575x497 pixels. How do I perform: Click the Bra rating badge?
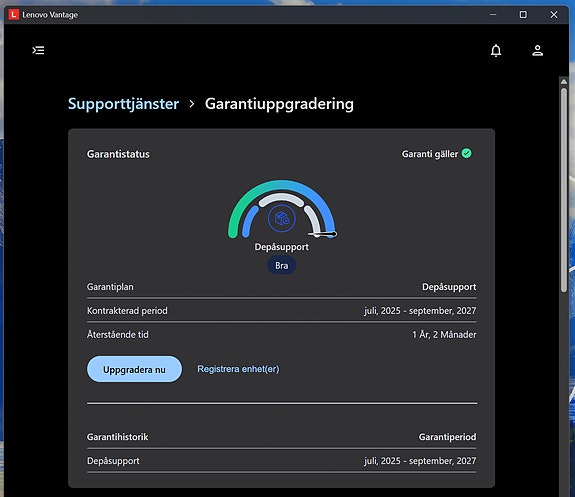(281, 265)
